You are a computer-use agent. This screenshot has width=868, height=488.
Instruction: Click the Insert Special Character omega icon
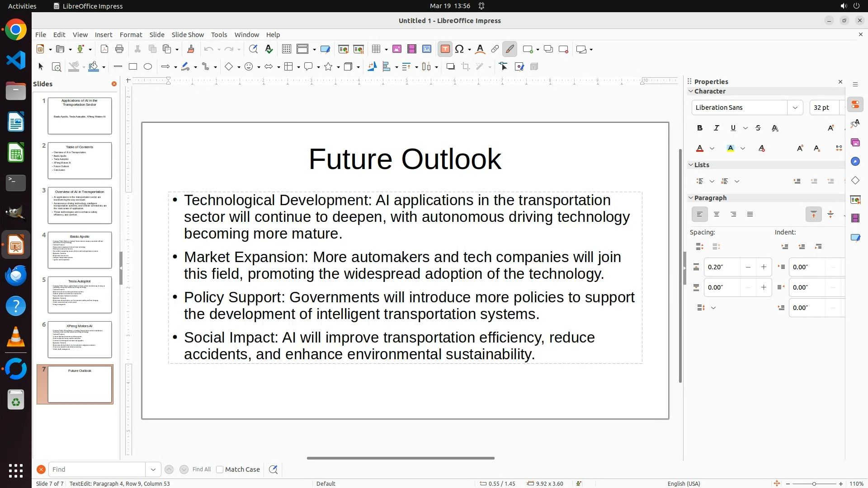(459, 49)
